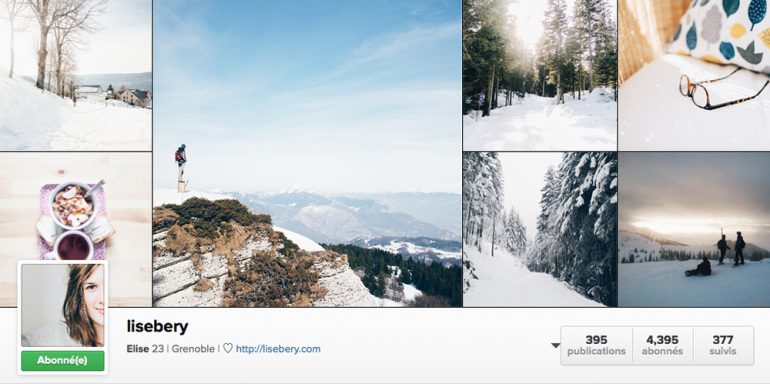Open the large mountain hiker photo
770x384 pixels.
pyautogui.click(x=307, y=153)
